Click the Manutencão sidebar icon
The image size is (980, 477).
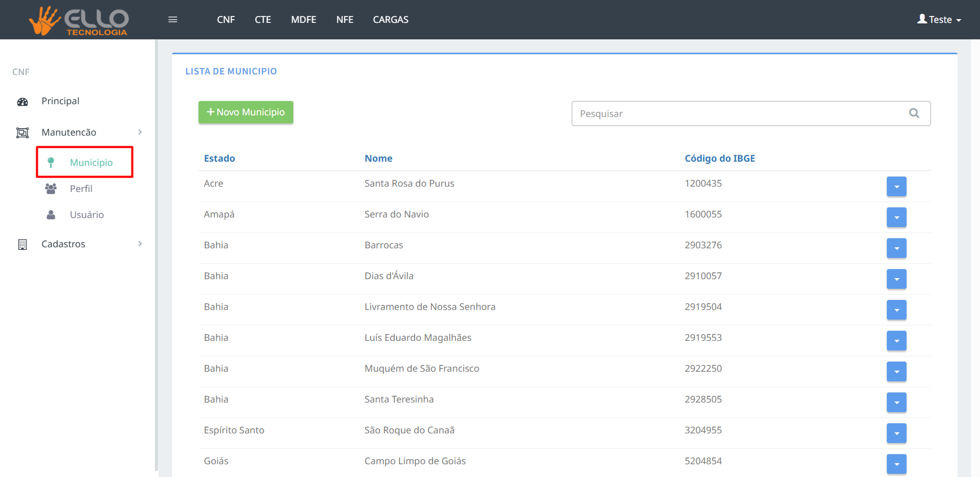(x=22, y=132)
